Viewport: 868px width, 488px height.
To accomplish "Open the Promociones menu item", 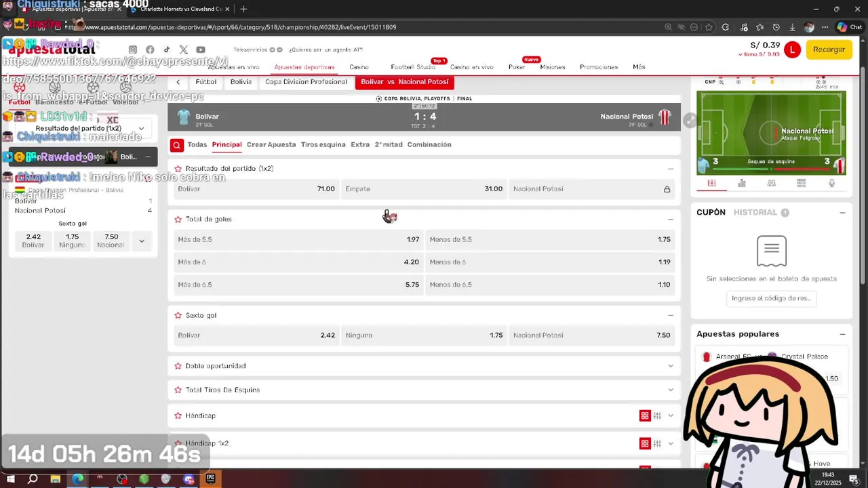I will tap(599, 67).
